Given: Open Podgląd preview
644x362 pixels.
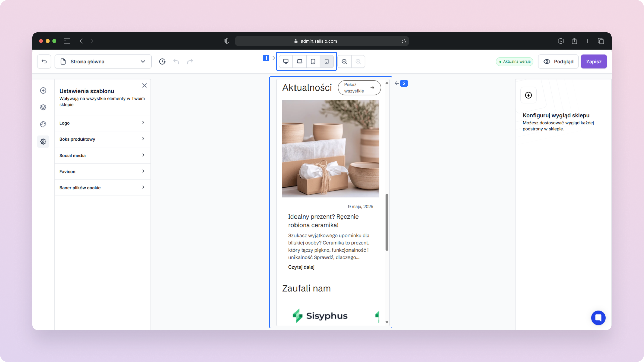Looking at the screenshot, I should 558,61.
